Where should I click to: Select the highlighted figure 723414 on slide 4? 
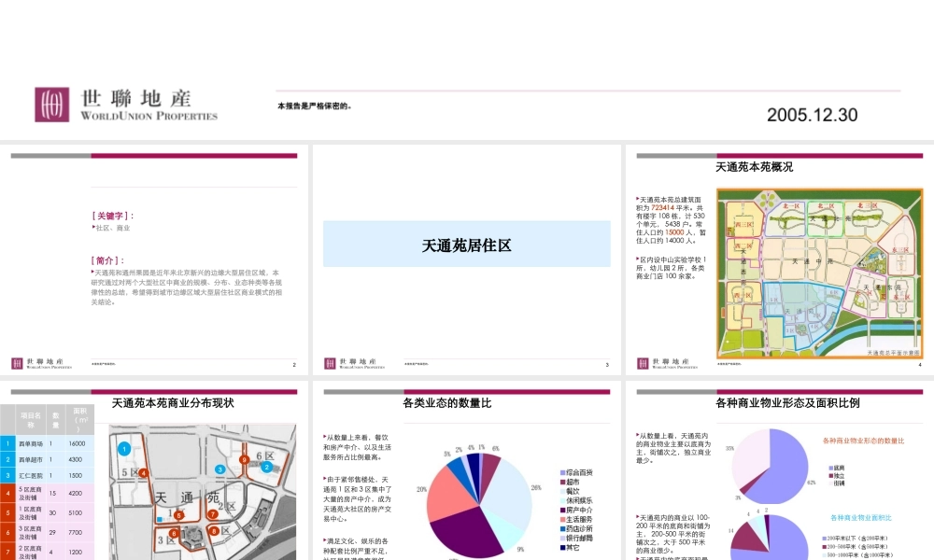pyautogui.click(x=662, y=208)
